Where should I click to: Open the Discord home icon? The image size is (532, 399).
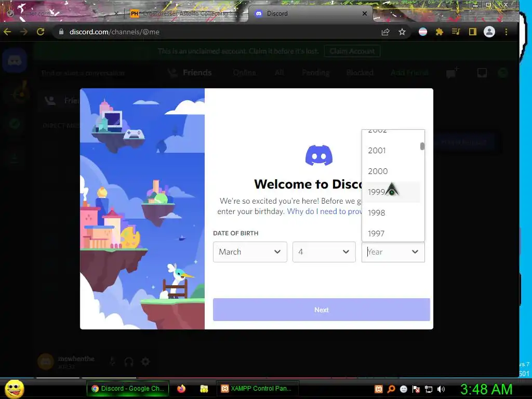click(x=15, y=61)
